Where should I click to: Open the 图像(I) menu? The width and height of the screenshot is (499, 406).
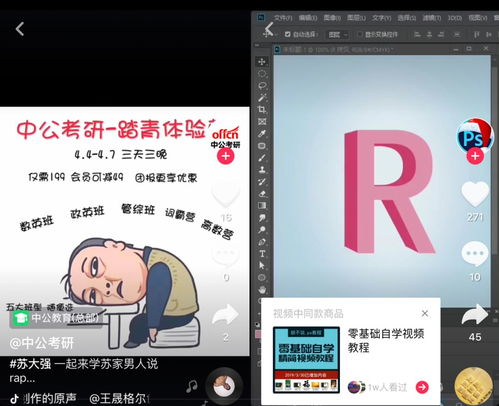(x=332, y=18)
